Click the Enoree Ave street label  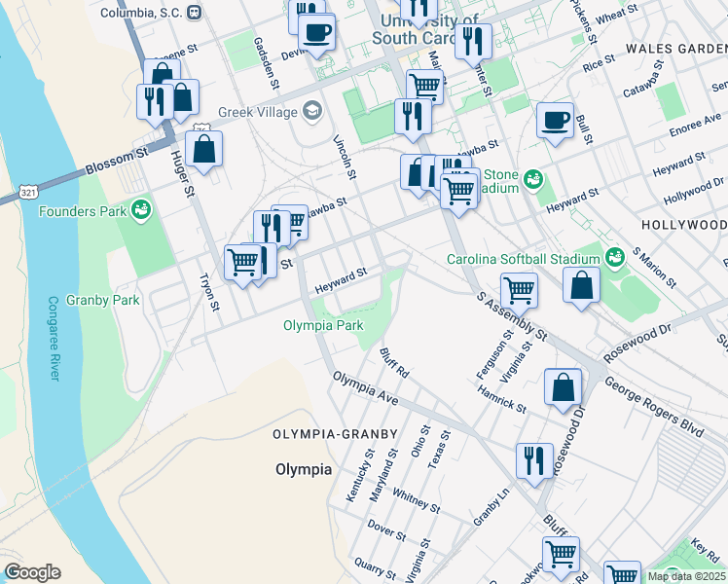pyautogui.click(x=696, y=125)
